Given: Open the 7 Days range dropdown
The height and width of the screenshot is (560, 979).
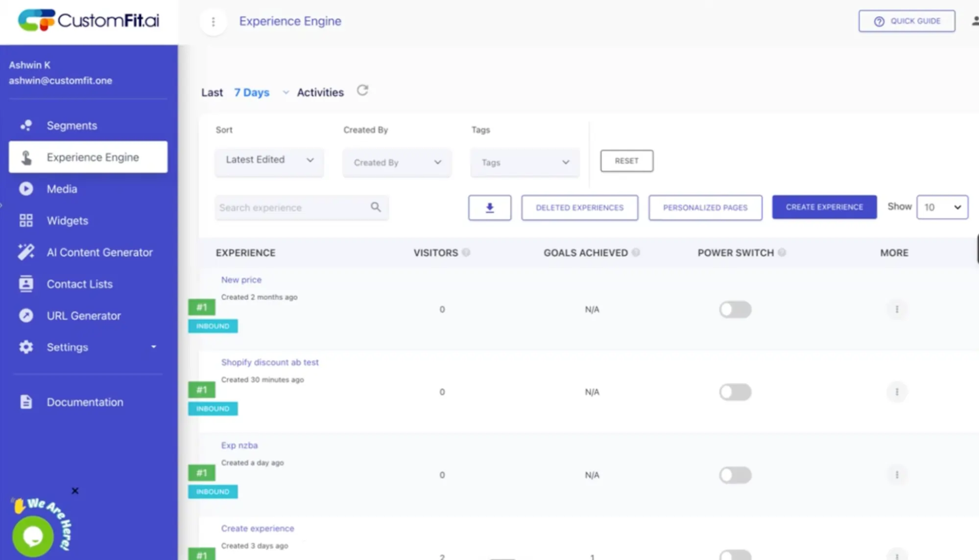Looking at the screenshot, I should [x=261, y=93].
